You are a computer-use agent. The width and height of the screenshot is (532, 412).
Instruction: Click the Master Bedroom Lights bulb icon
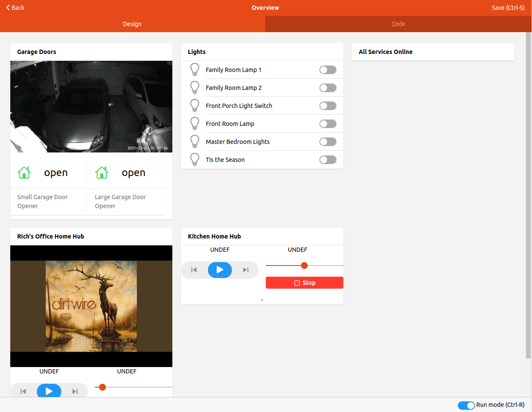tap(195, 141)
